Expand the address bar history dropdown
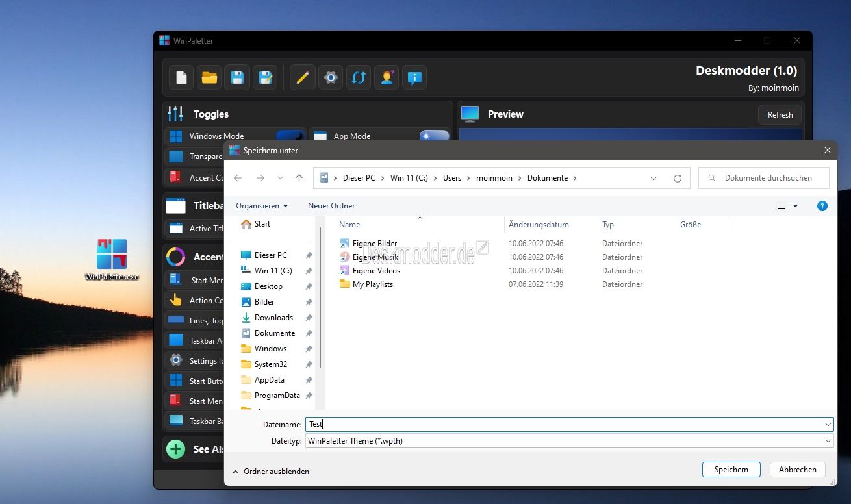Image resolution: width=851 pixels, height=504 pixels. click(x=654, y=178)
